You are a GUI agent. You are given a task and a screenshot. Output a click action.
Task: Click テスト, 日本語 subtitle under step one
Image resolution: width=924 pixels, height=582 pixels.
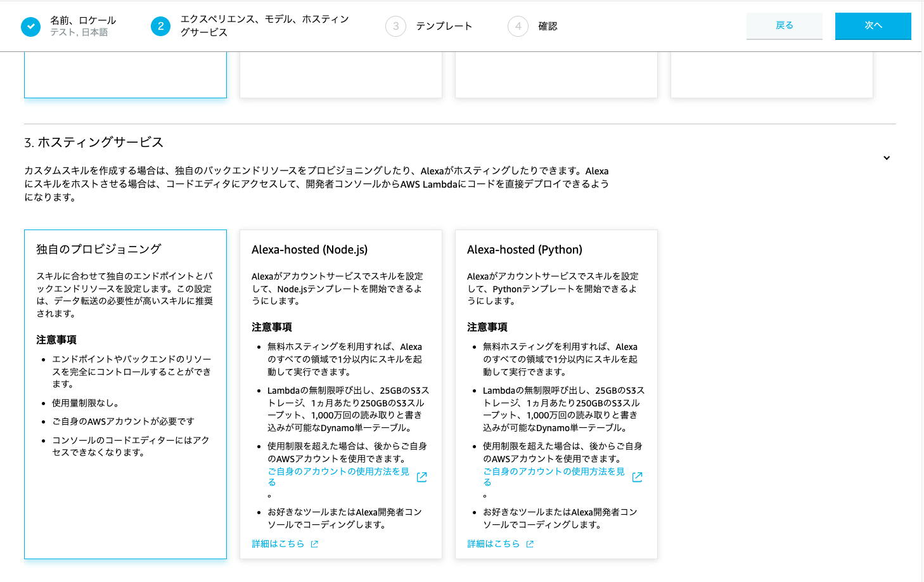79,32
